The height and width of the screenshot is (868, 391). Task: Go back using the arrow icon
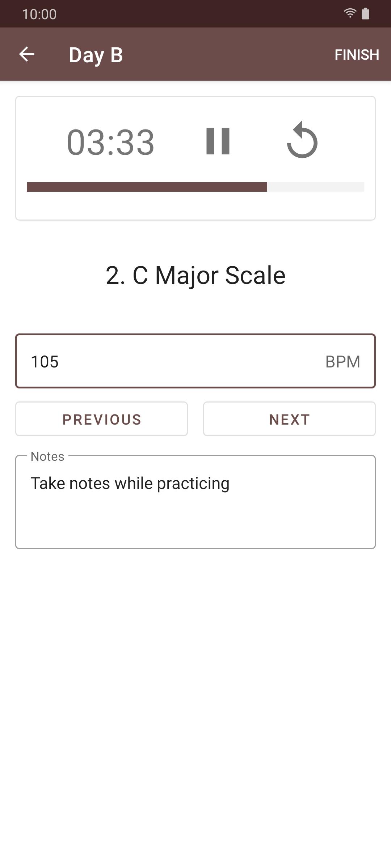(27, 55)
